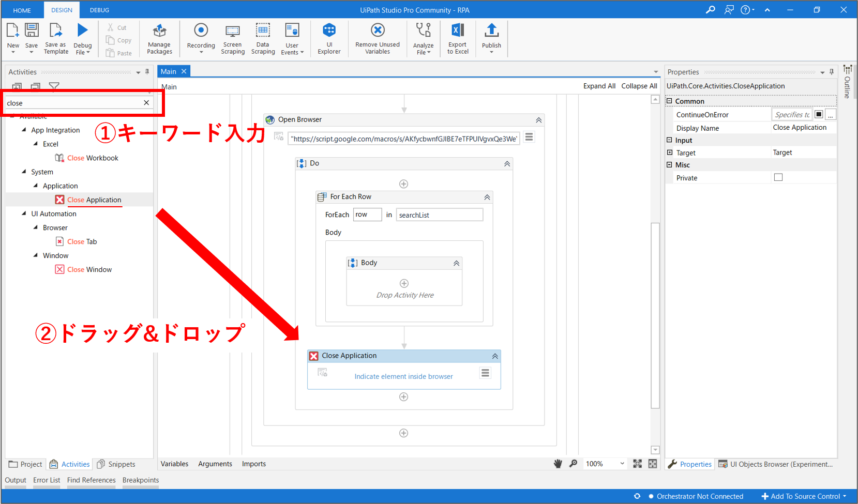Open Manage Packages
This screenshot has width=858, height=504.
click(x=159, y=31)
